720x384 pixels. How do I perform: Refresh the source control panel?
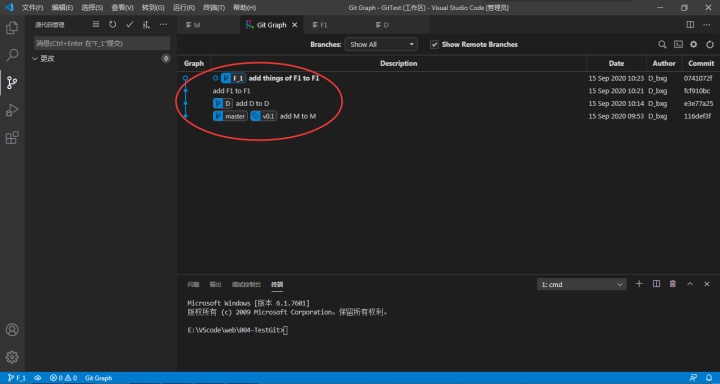point(112,25)
